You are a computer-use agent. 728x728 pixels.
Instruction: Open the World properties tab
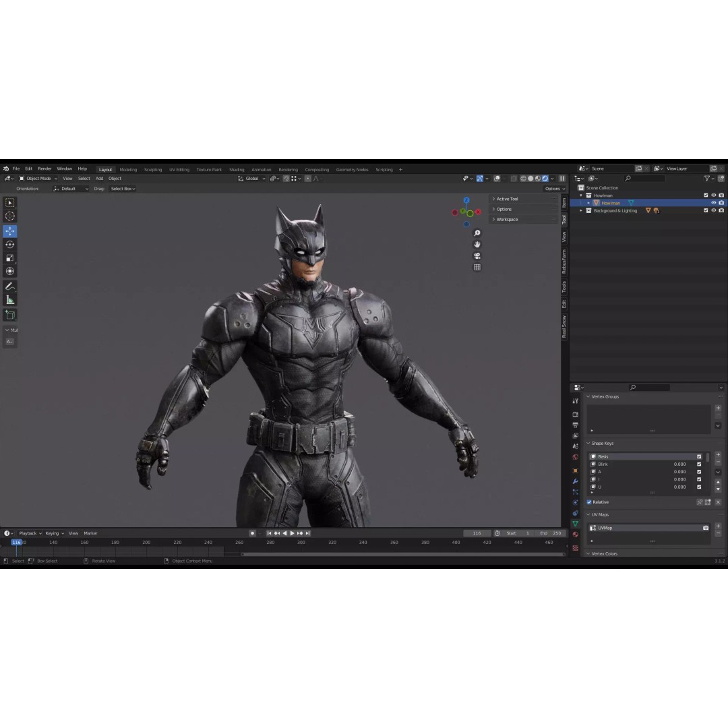[576, 457]
